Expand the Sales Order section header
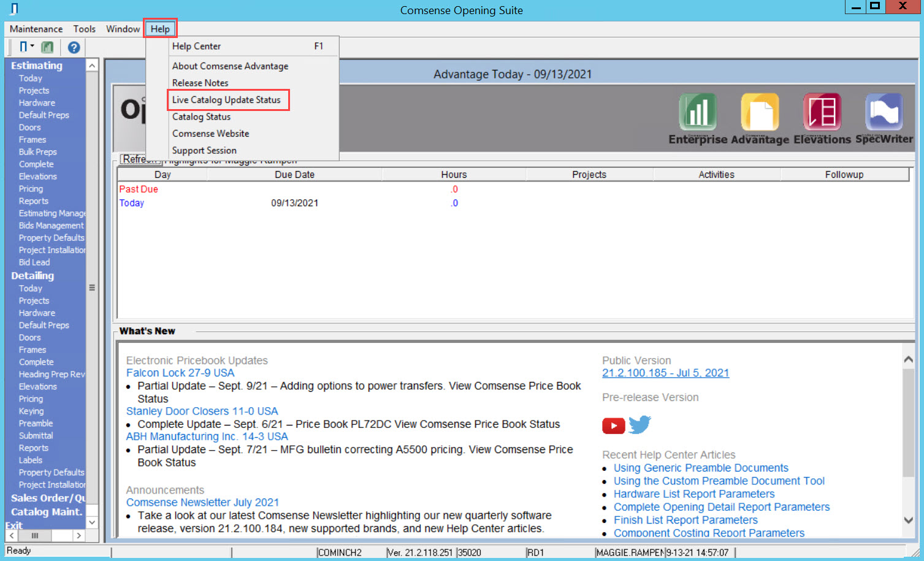The width and height of the screenshot is (924, 561). click(x=48, y=498)
